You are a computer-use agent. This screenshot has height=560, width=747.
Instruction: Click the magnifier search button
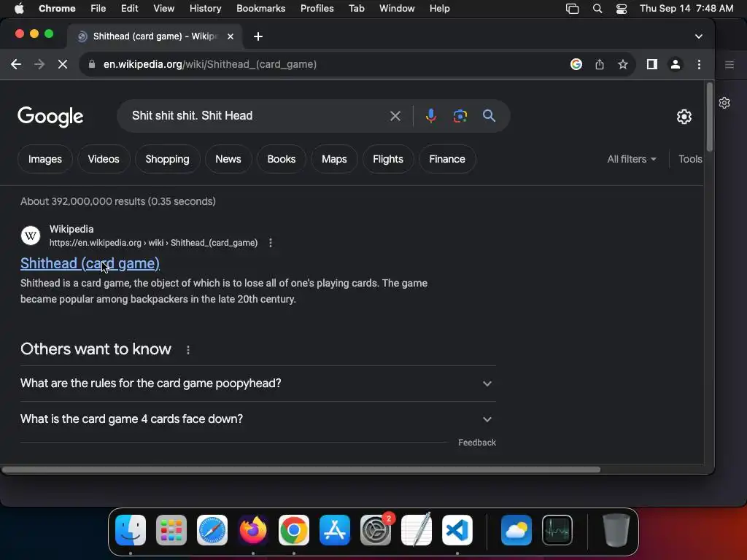(489, 116)
